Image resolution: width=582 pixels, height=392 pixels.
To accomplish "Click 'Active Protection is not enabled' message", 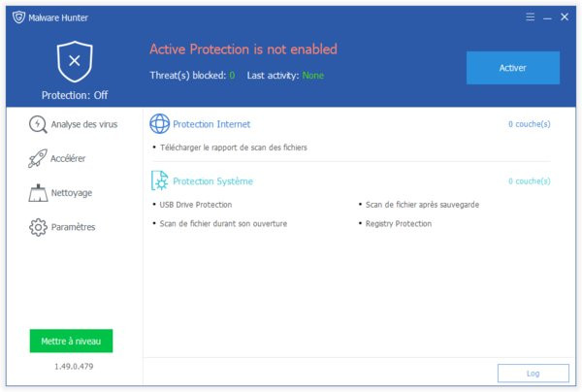I will (x=243, y=49).
